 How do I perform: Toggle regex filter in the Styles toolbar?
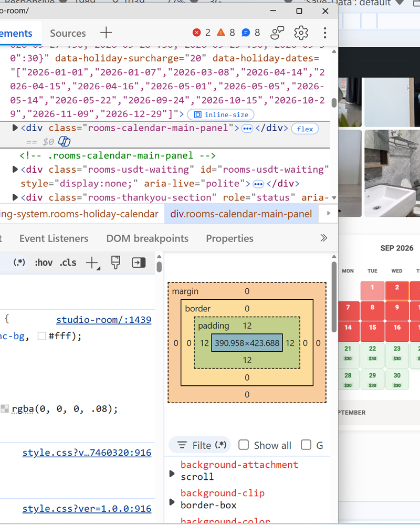point(19,262)
